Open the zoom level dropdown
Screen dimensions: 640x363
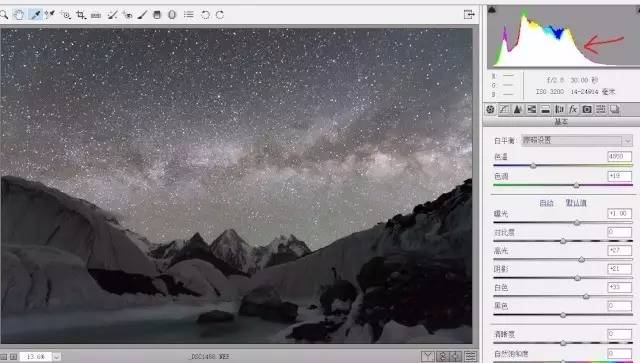tap(56, 357)
